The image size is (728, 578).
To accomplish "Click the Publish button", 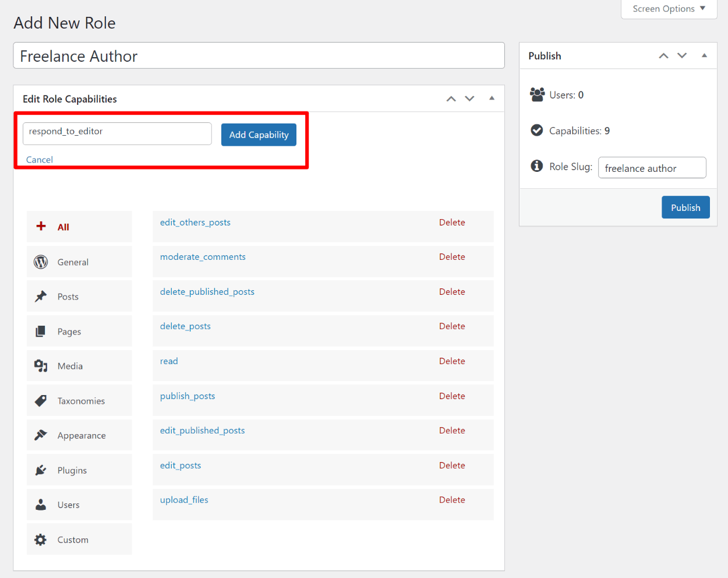I will coord(685,207).
